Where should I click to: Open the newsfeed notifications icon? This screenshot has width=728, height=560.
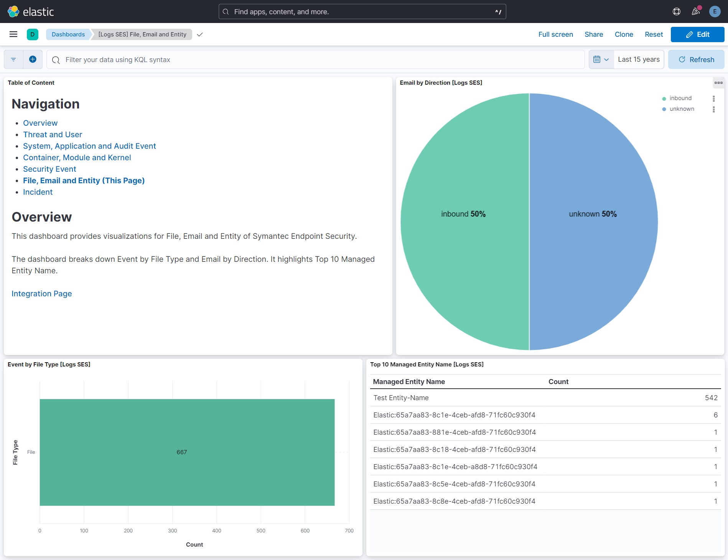pyautogui.click(x=696, y=11)
